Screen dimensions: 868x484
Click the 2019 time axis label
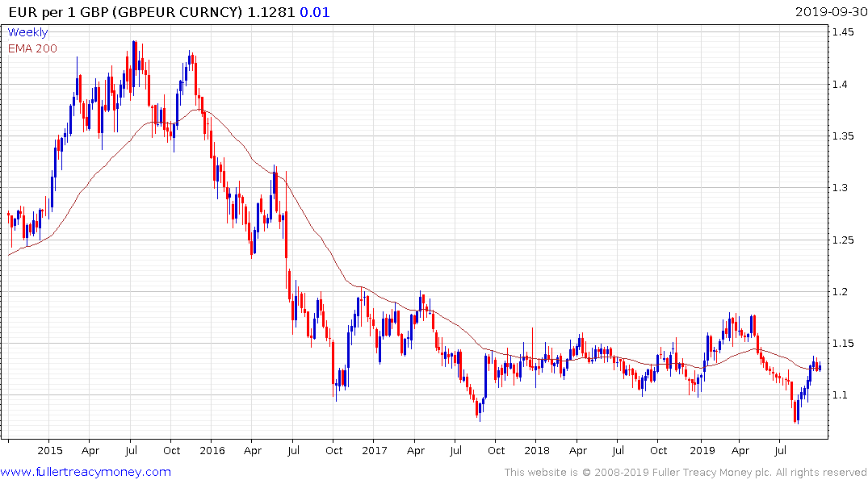click(x=702, y=450)
